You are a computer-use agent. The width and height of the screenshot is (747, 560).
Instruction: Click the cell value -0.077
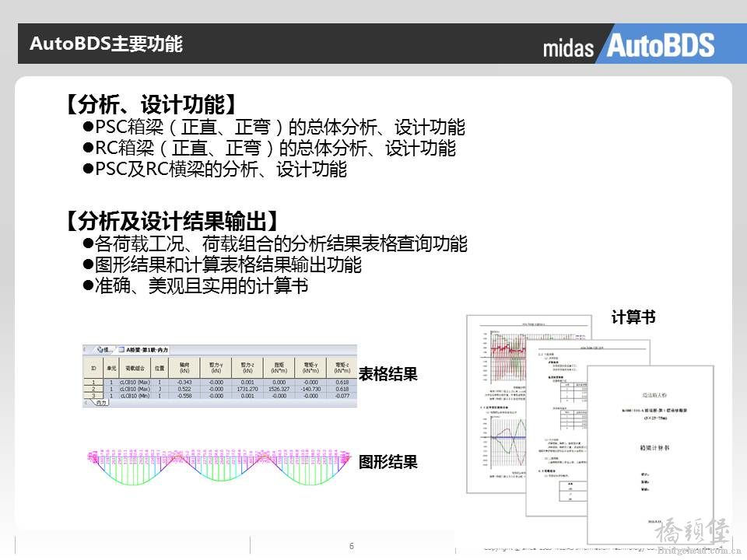pos(342,396)
